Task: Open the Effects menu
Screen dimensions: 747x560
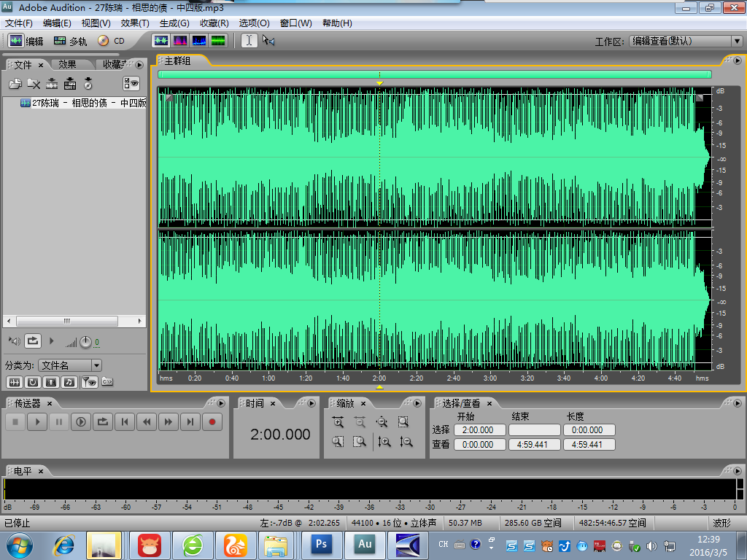Action: click(x=135, y=23)
